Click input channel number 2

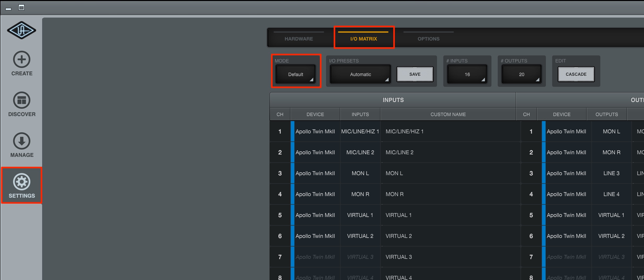tap(280, 152)
